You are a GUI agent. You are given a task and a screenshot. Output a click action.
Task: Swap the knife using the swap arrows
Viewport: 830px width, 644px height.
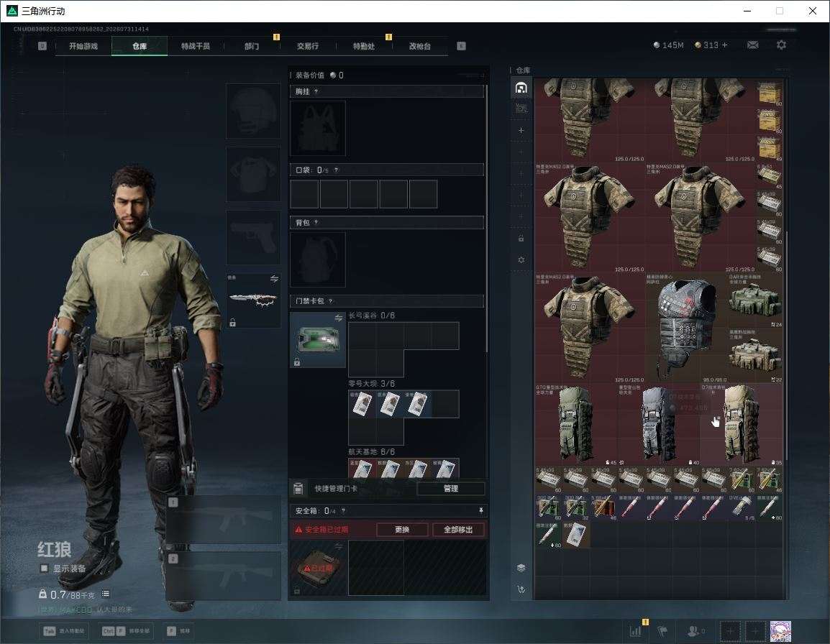click(x=274, y=279)
